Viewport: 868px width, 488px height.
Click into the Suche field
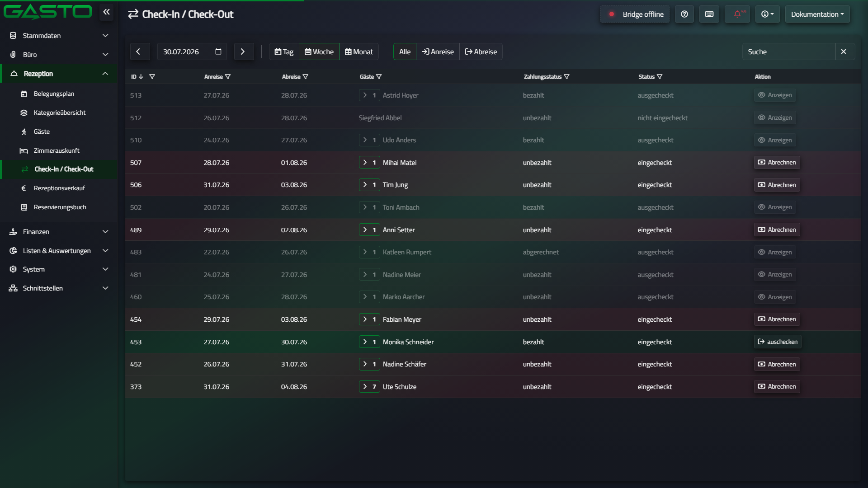coord(789,52)
